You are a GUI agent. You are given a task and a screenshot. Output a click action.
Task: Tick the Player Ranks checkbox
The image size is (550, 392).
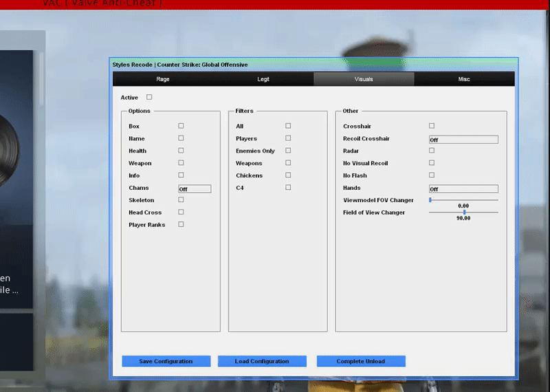pyautogui.click(x=181, y=224)
